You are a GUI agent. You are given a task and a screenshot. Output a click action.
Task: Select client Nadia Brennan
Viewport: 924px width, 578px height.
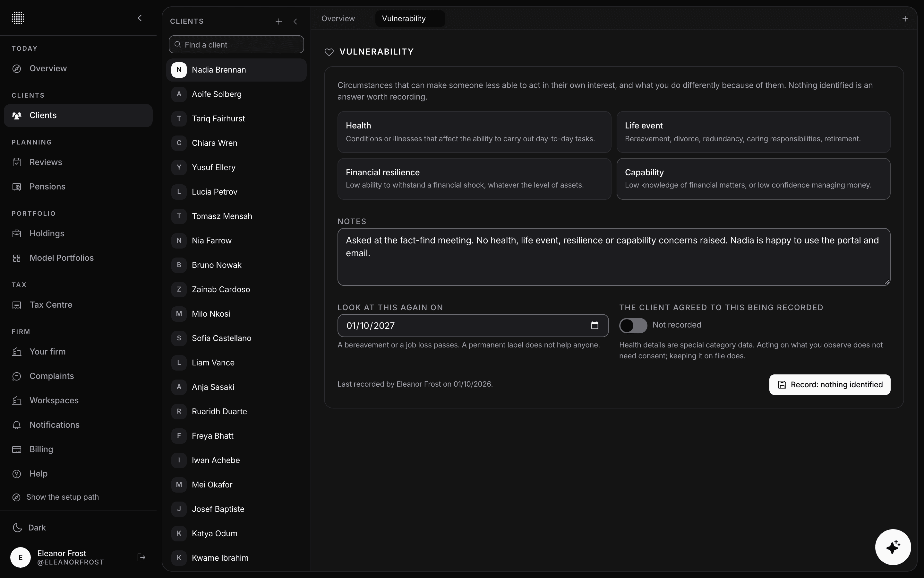[236, 70]
